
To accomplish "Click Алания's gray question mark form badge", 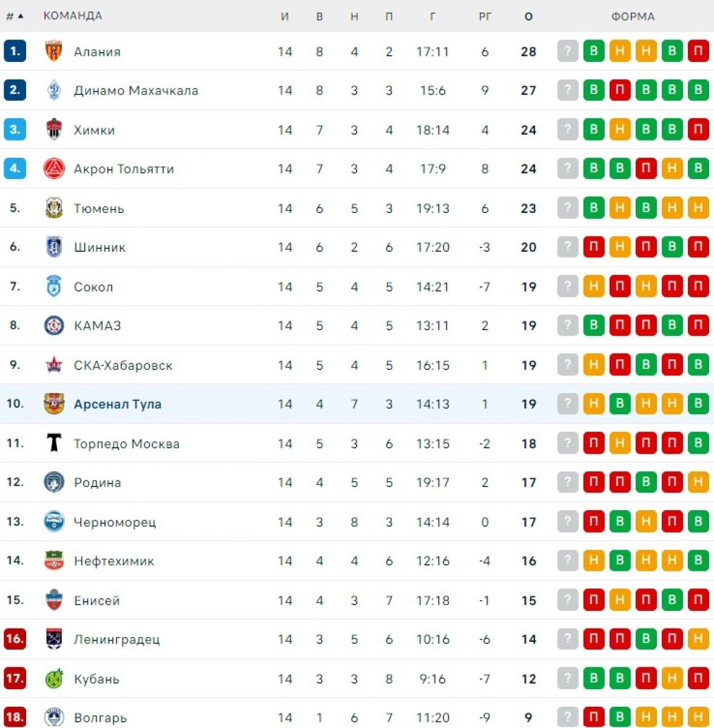I will 568,52.
